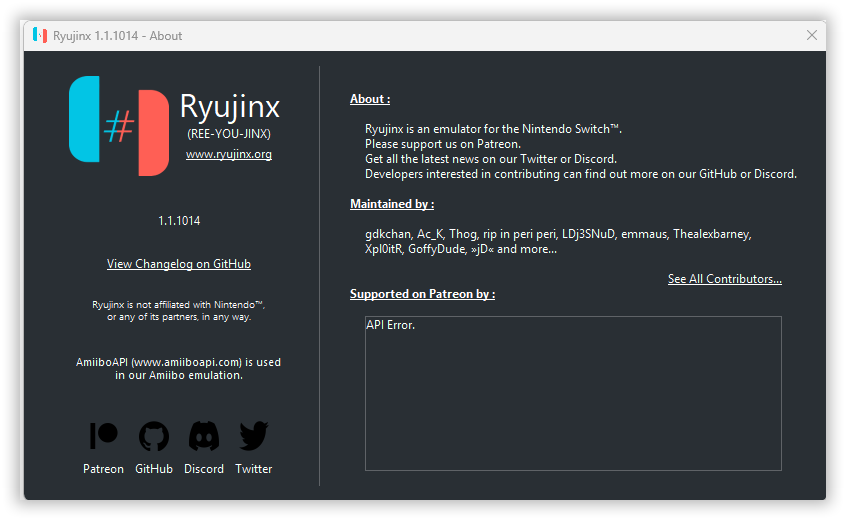Open the Patreon icon link
This screenshot has height=520, width=846.
(103, 435)
